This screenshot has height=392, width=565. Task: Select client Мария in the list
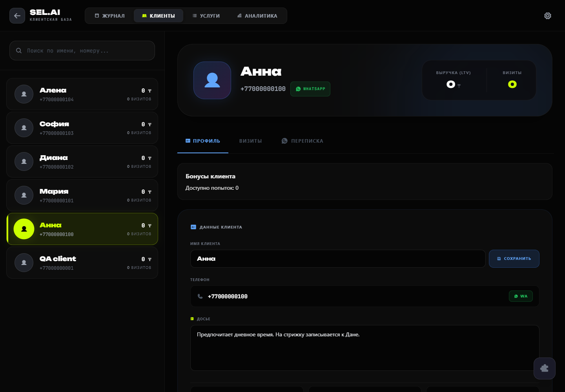pyautogui.click(x=82, y=195)
